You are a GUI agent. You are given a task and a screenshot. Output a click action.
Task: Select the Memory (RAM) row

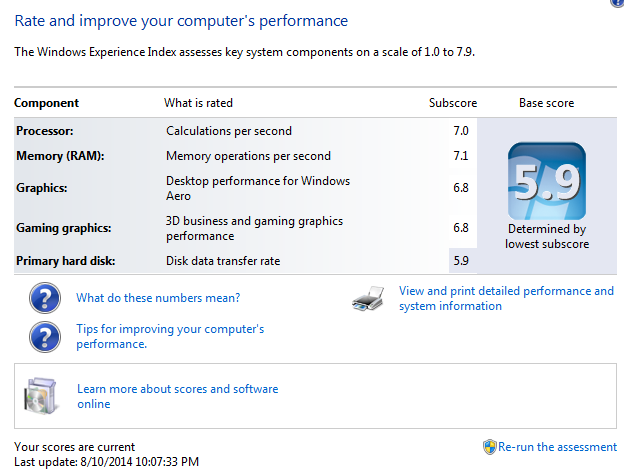(x=245, y=156)
